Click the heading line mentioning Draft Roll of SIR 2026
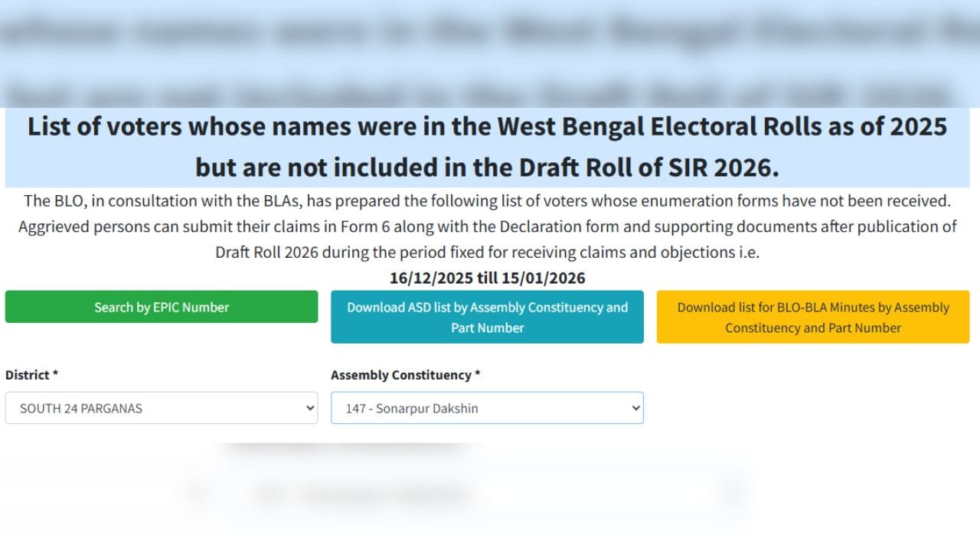Screen dimensions: 980x551 (487, 167)
